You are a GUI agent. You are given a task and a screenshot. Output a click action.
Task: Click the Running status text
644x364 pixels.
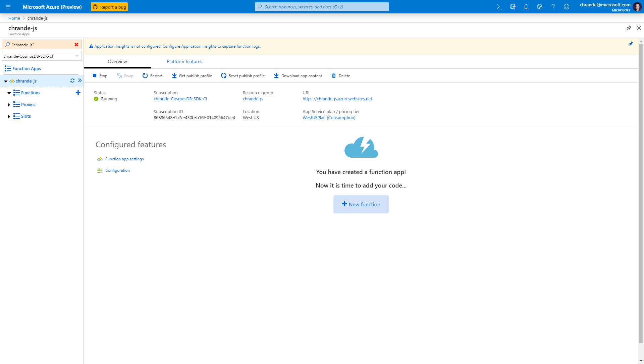[x=109, y=99]
